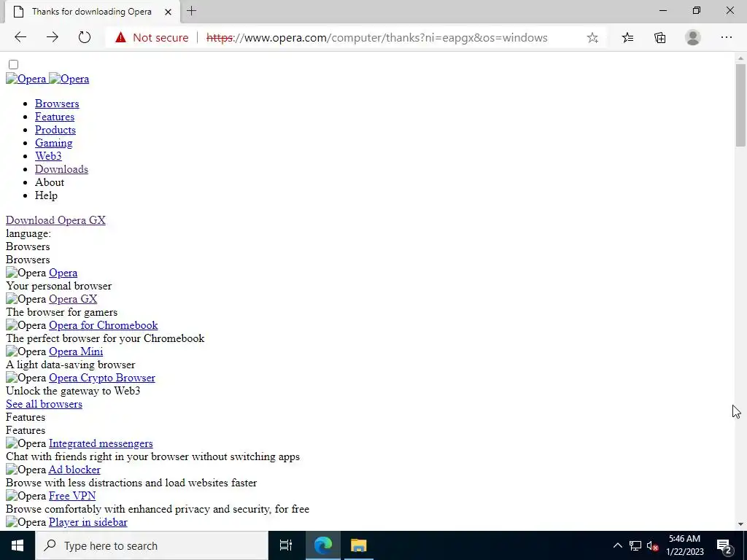Open the Opera for Chromebook link
The image size is (747, 560).
coord(104,325)
